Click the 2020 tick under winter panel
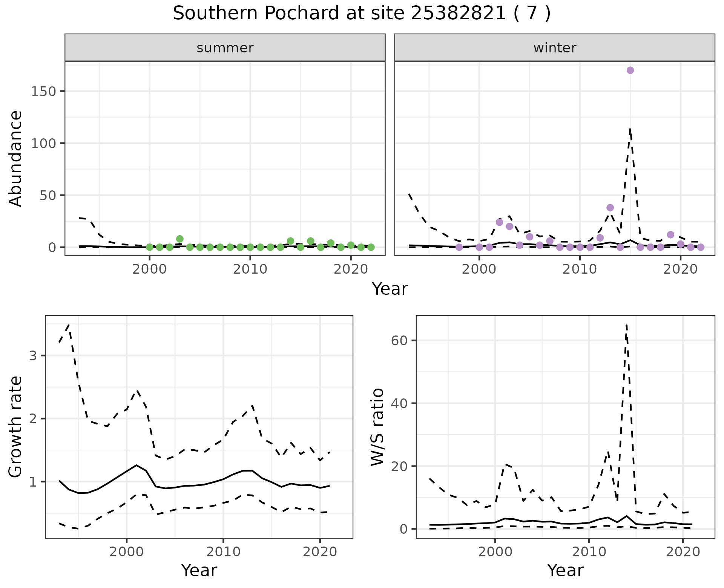The height and width of the screenshot is (588, 724). pyautogui.click(x=680, y=269)
